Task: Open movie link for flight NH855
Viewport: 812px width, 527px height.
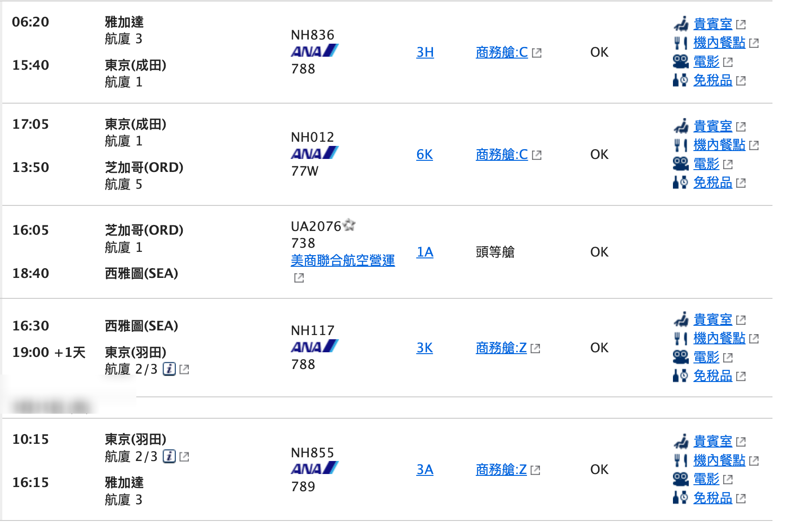Action: [706, 479]
